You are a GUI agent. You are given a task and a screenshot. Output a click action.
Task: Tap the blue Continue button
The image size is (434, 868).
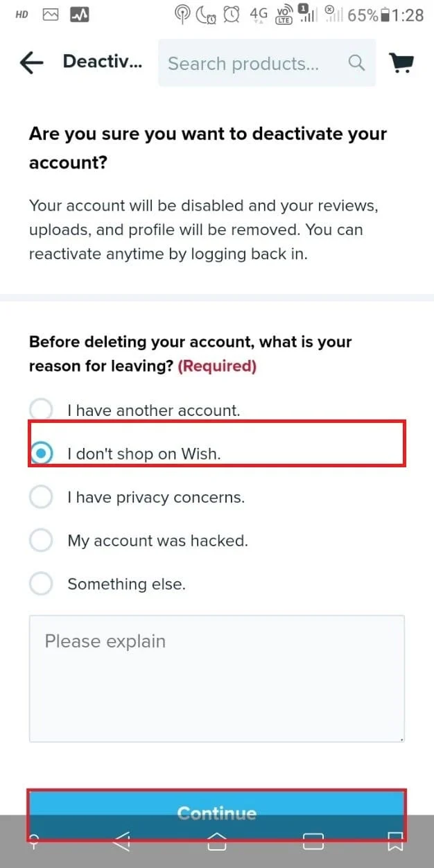tap(216, 813)
